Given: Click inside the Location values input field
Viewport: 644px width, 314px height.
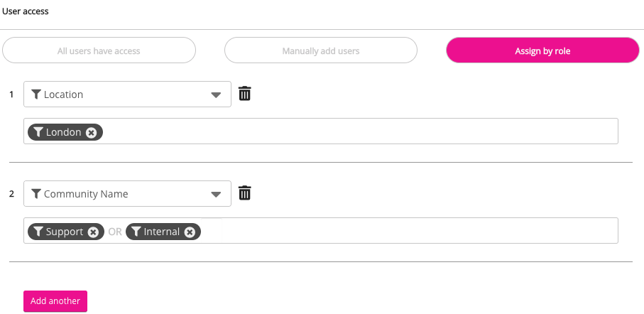Looking at the screenshot, I should (355, 131).
